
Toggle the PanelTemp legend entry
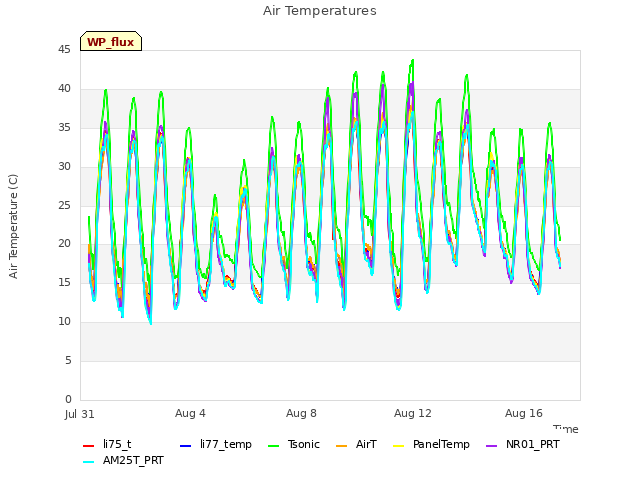[431, 444]
